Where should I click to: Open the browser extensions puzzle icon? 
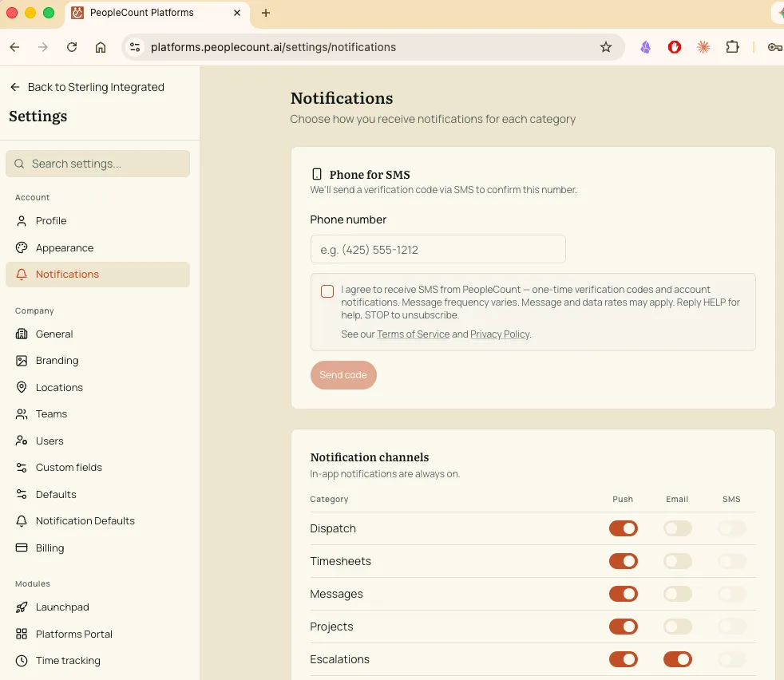(732, 47)
